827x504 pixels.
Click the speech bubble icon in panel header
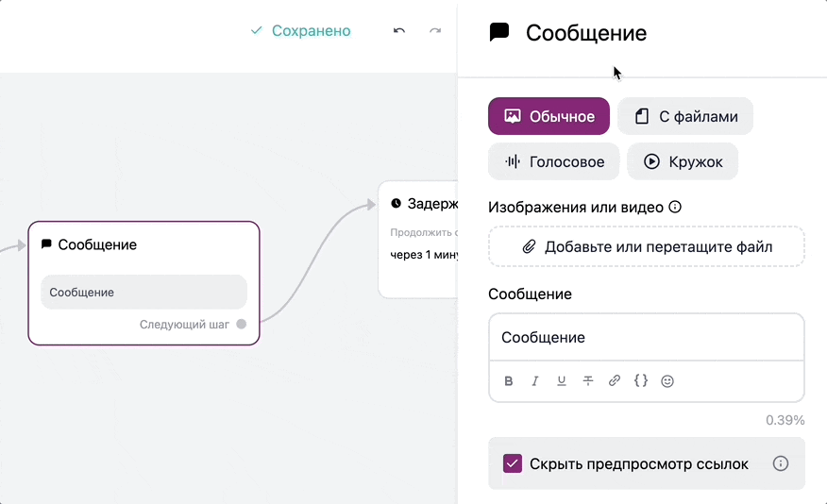pyautogui.click(x=499, y=32)
